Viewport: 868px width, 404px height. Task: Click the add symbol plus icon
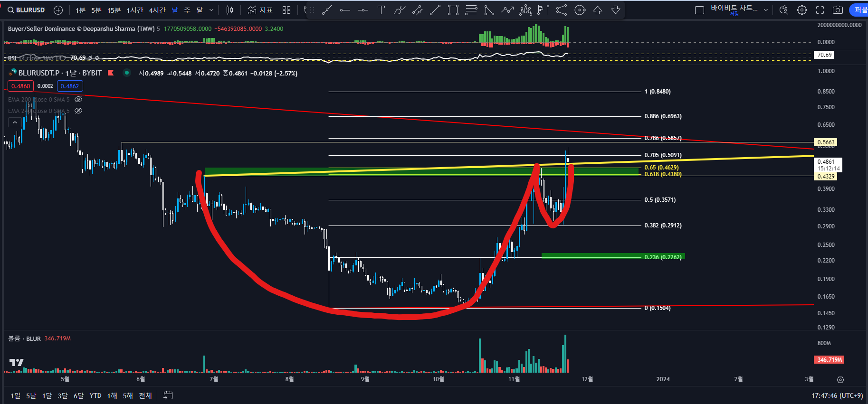click(58, 10)
